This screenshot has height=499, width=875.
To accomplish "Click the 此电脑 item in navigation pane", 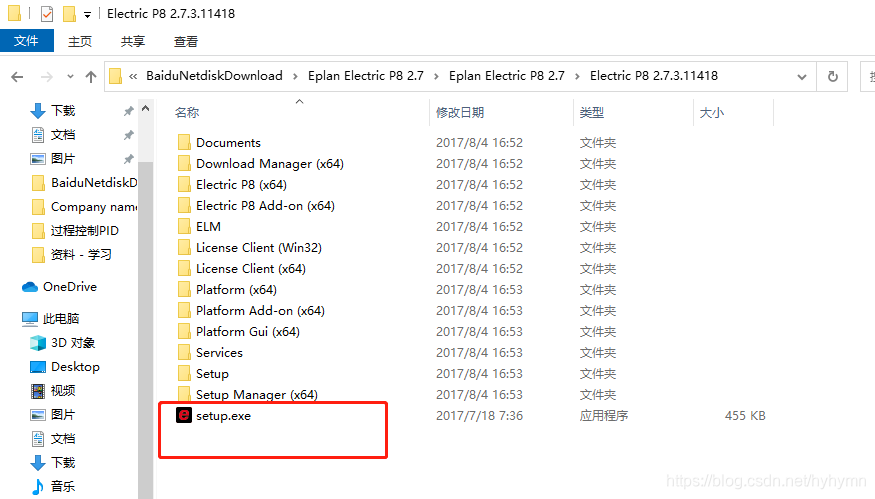I will point(60,319).
